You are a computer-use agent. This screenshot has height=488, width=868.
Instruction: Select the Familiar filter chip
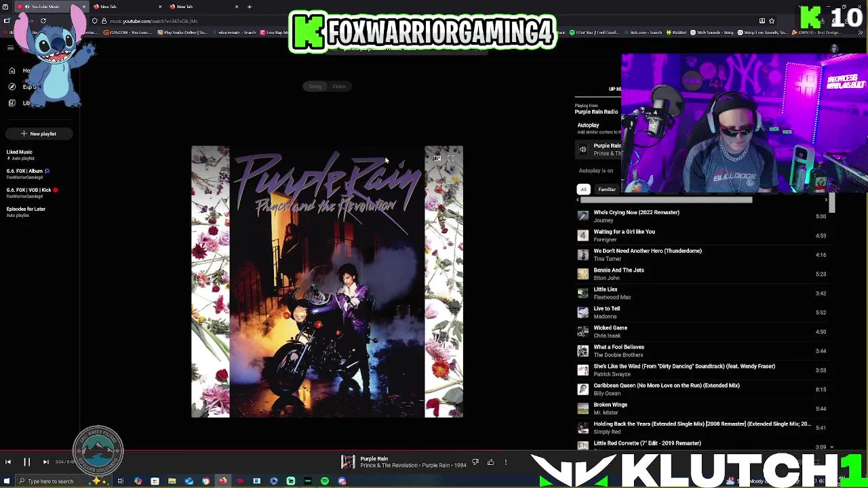[x=606, y=189]
